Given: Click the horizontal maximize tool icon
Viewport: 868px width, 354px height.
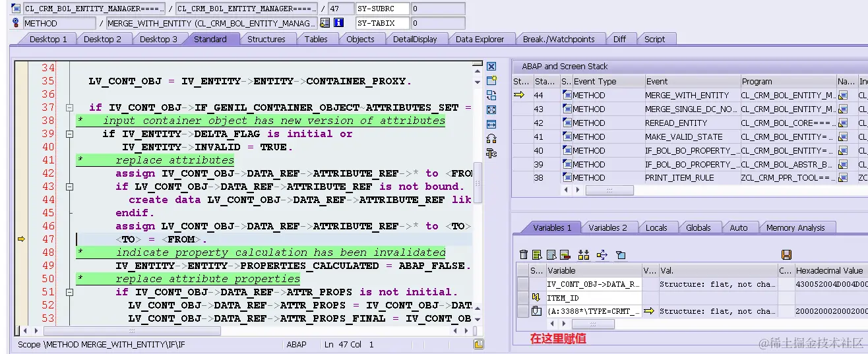Looking at the screenshot, I should [x=491, y=124].
